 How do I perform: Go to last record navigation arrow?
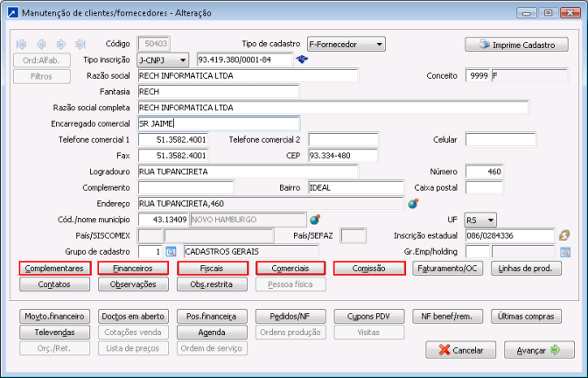click(x=80, y=45)
